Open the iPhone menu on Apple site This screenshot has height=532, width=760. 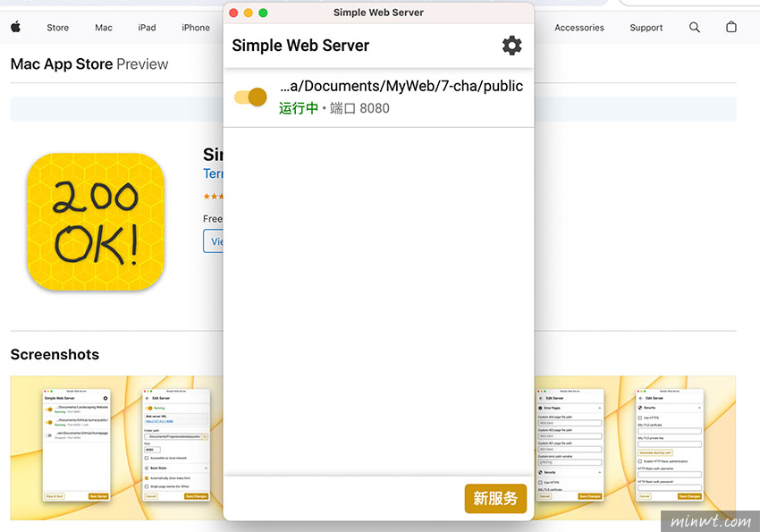tap(196, 28)
